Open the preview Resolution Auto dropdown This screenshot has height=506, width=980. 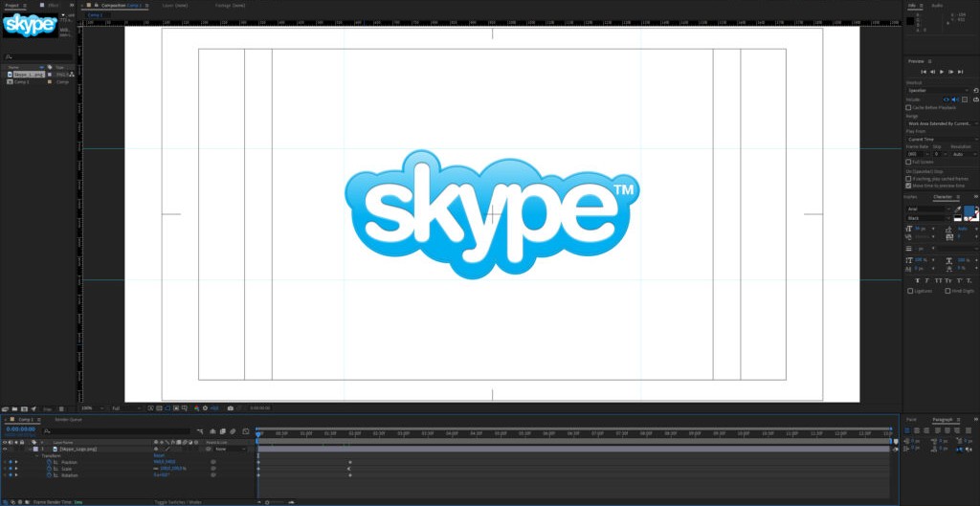coord(965,154)
